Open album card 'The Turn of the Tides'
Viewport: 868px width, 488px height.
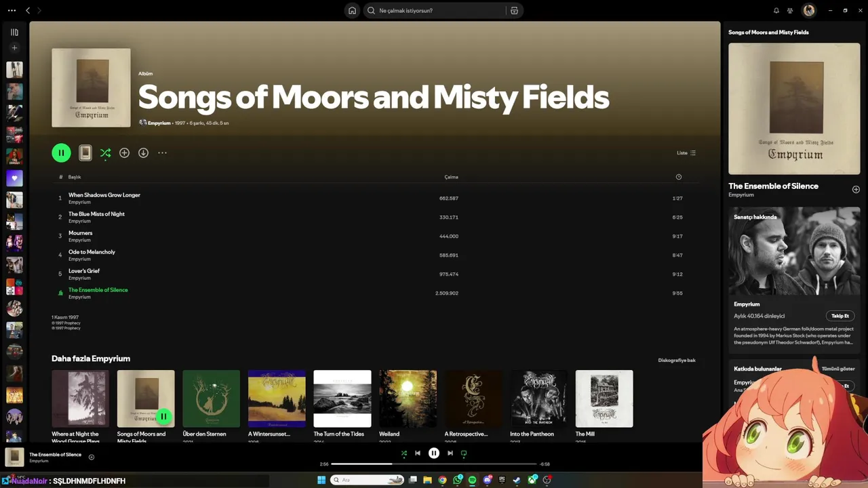(x=342, y=405)
